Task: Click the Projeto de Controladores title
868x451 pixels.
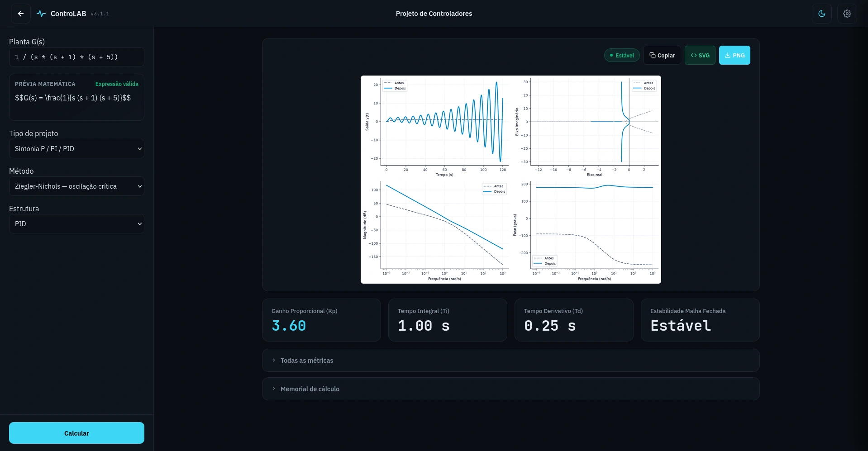Action: tap(434, 14)
